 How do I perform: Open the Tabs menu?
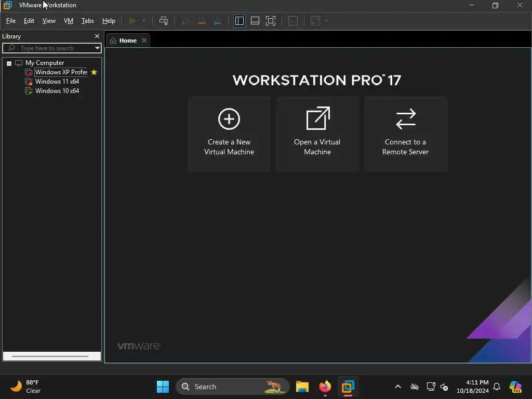(x=87, y=21)
